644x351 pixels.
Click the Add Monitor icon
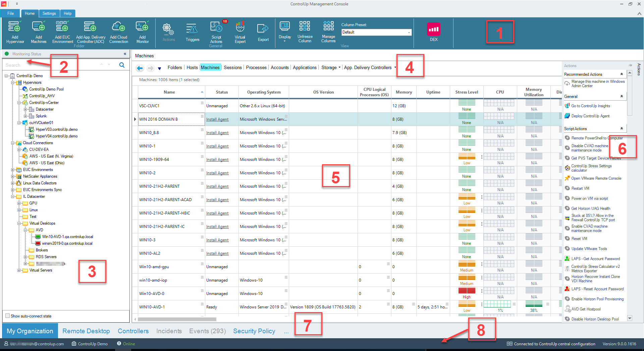point(142,32)
